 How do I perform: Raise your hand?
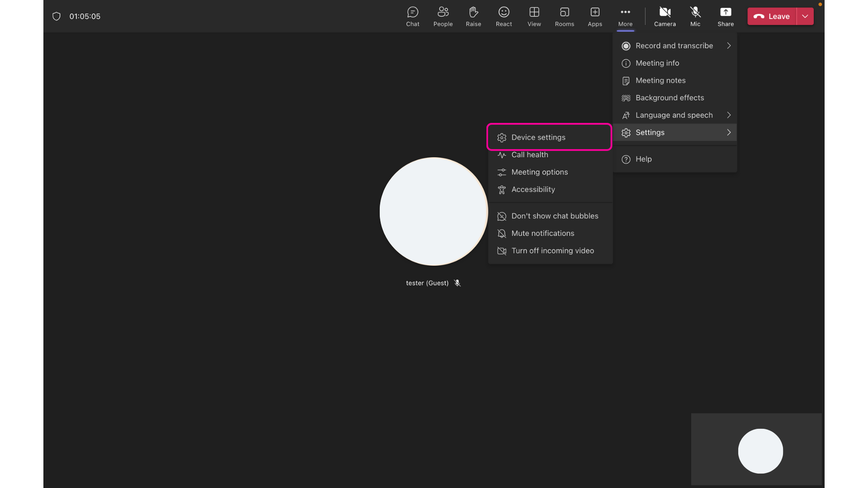coord(473,16)
